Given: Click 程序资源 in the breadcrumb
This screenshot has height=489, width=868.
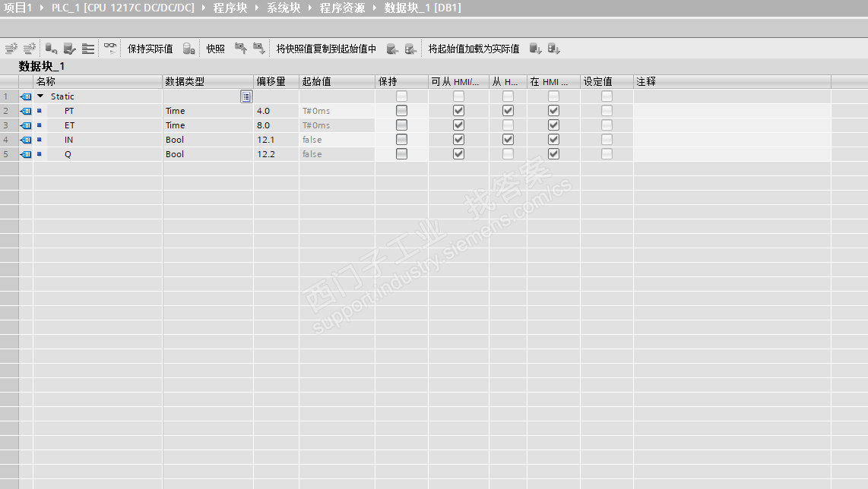Looking at the screenshot, I should tap(342, 8).
